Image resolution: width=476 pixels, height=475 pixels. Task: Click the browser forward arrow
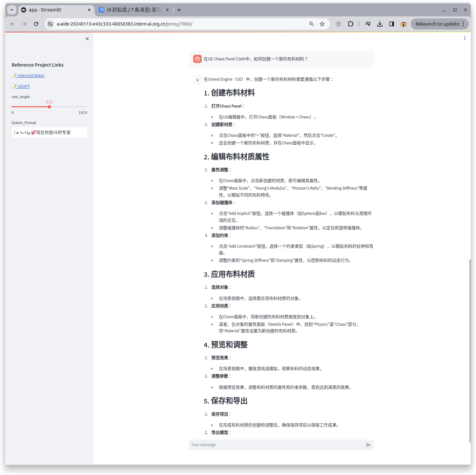pyautogui.click(x=24, y=24)
